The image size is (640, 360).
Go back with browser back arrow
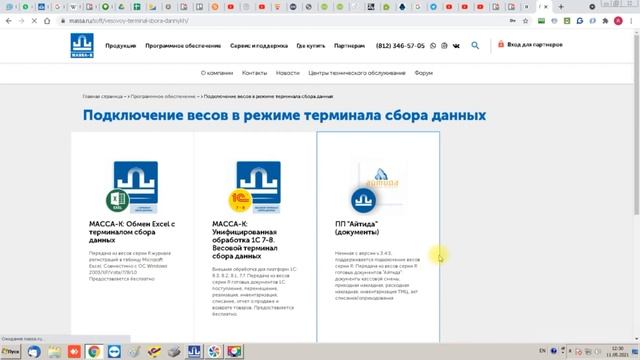click(x=9, y=20)
